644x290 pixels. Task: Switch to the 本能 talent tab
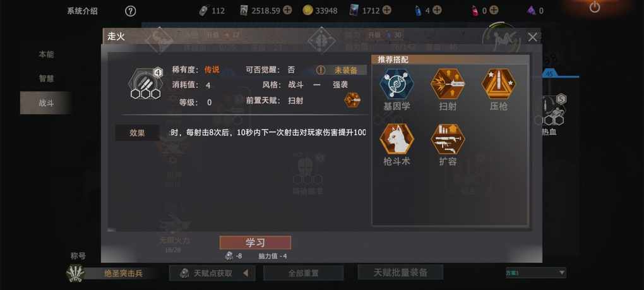pos(46,54)
